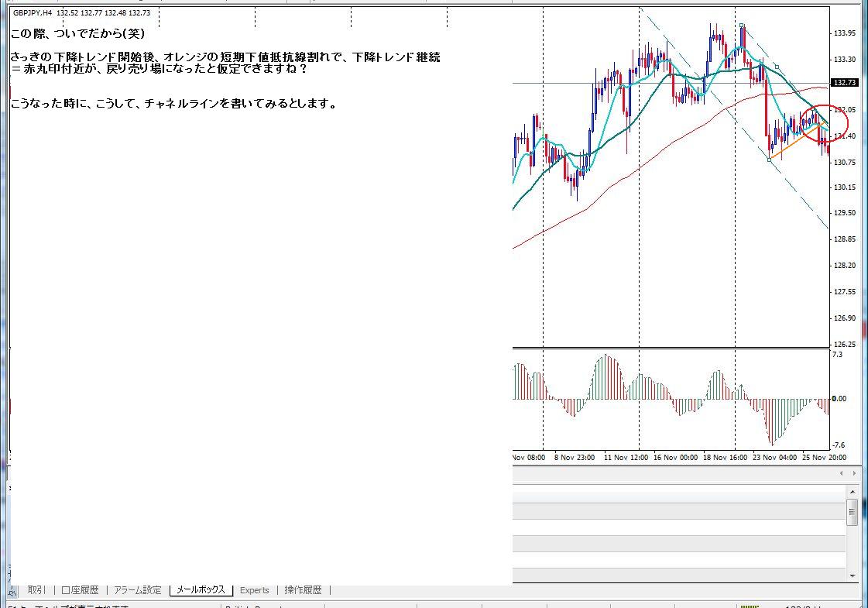Click the annotation line starting この際
The image size is (868, 608).
(x=77, y=34)
